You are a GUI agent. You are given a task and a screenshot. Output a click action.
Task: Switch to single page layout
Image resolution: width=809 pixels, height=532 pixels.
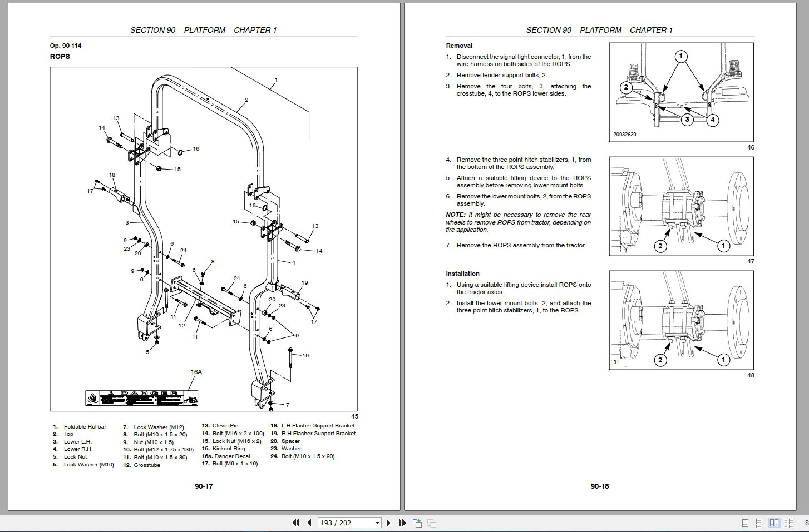tap(746, 523)
